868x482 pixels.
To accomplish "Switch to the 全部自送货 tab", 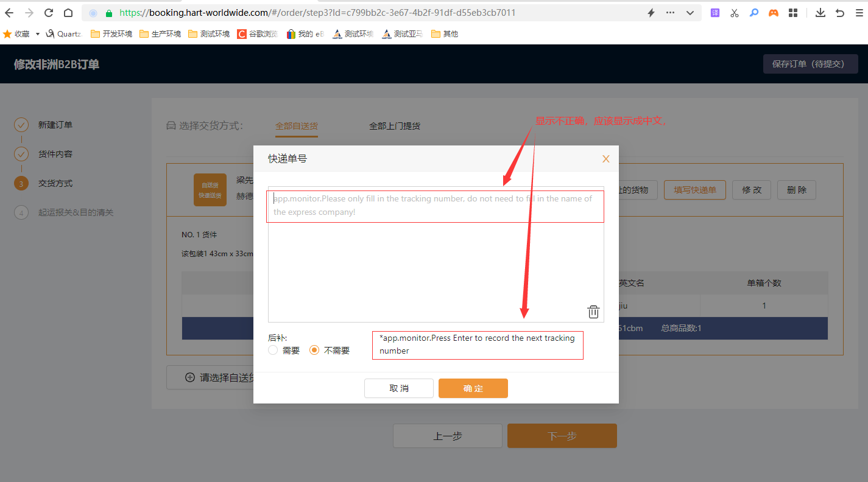I will pyautogui.click(x=296, y=126).
